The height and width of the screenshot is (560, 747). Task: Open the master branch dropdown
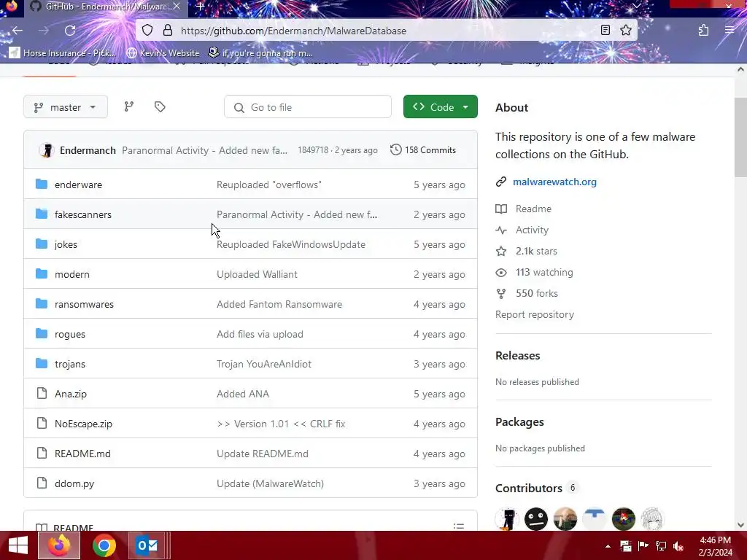66,107
